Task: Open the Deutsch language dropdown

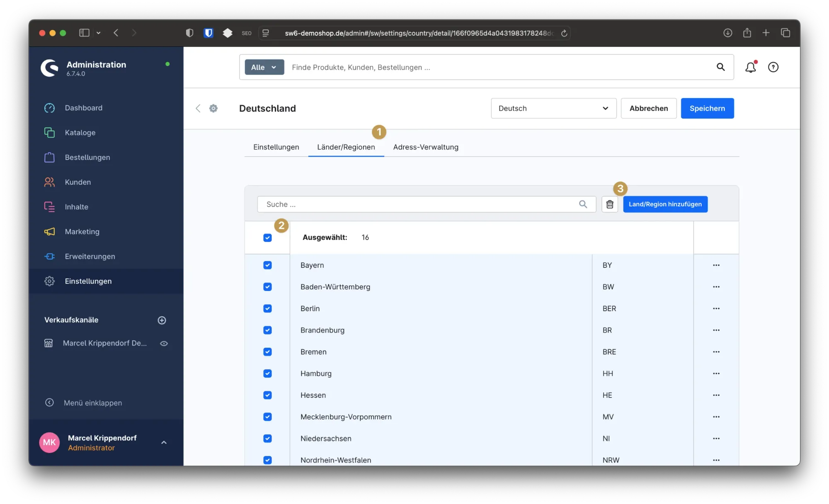Action: click(x=553, y=108)
